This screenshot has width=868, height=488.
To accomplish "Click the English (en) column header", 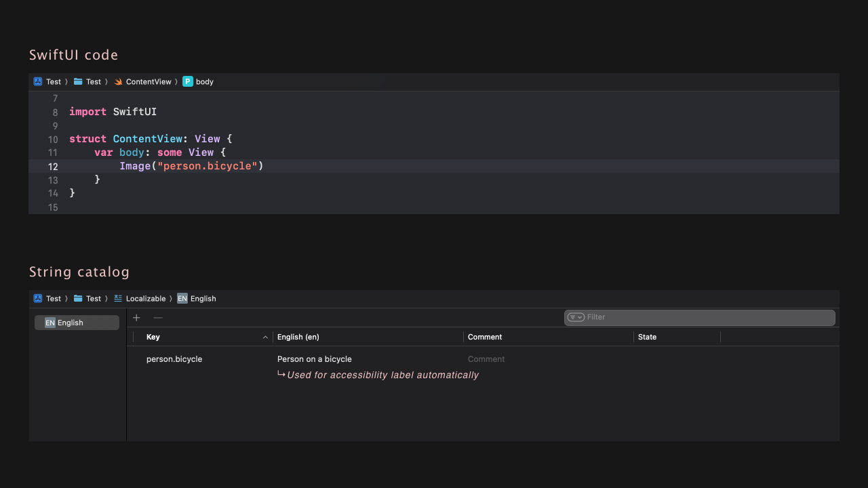I will 298,337.
